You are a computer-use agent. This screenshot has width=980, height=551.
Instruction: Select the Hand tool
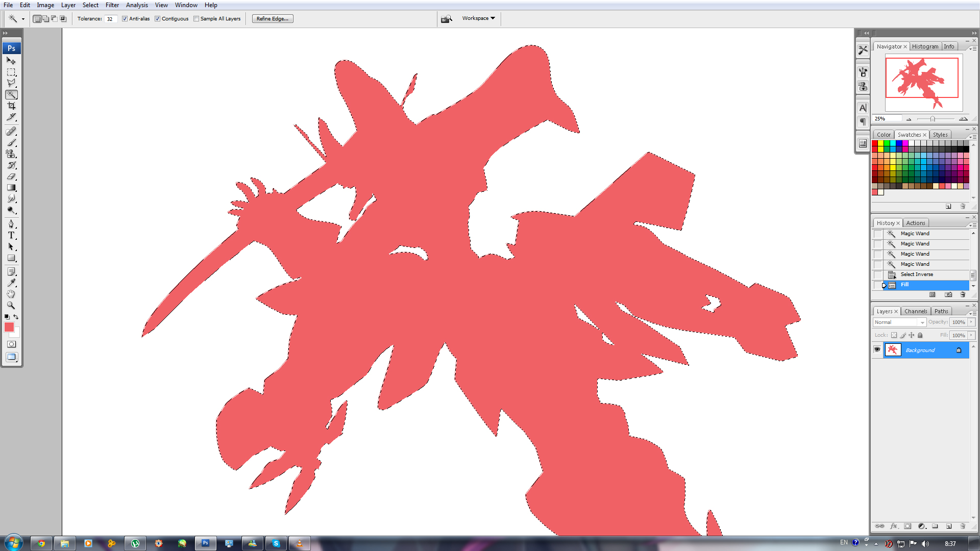[11, 294]
